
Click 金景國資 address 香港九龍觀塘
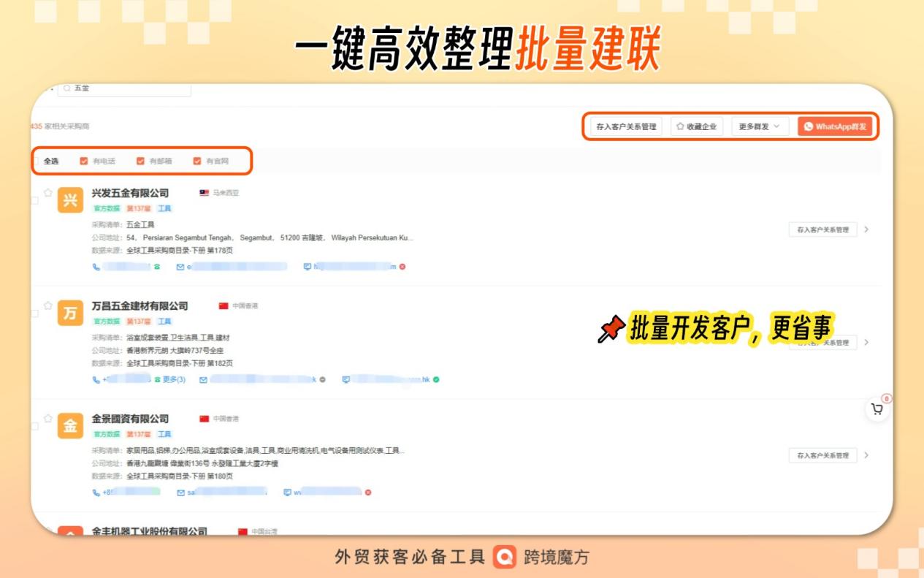tap(202, 463)
